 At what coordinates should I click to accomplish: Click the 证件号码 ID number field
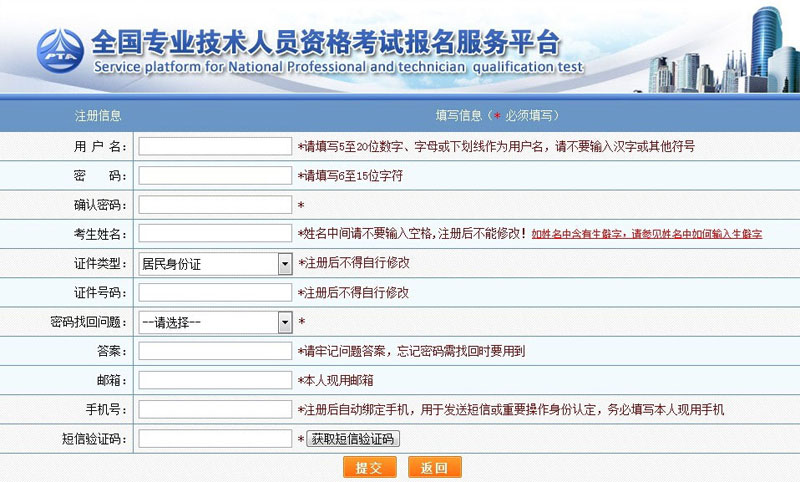(214, 293)
